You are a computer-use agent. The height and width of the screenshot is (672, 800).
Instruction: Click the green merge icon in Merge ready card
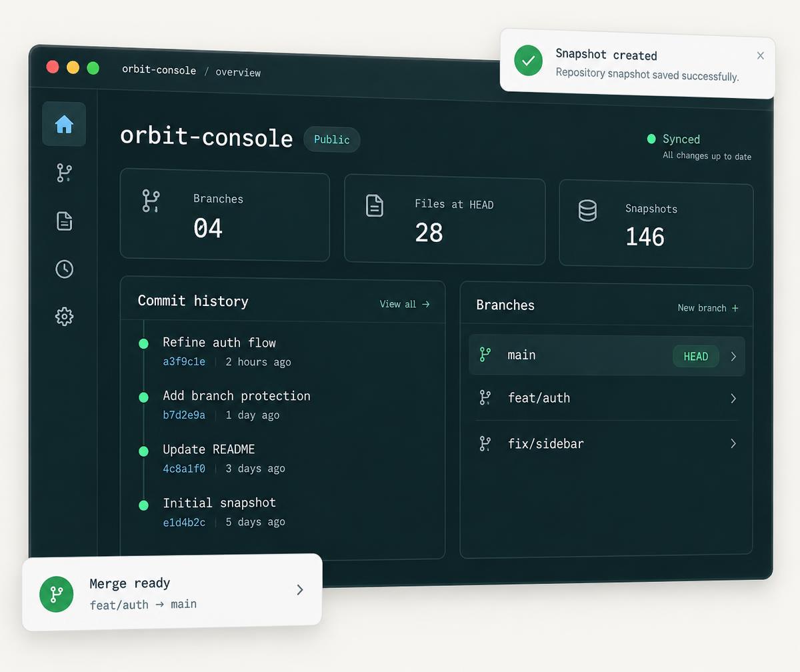tap(56, 594)
